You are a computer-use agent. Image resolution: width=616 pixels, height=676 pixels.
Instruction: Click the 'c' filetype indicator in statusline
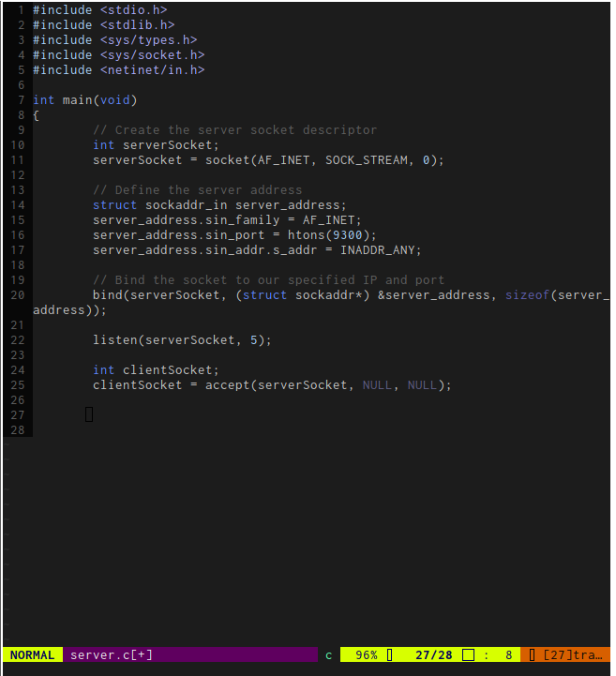tap(329, 655)
